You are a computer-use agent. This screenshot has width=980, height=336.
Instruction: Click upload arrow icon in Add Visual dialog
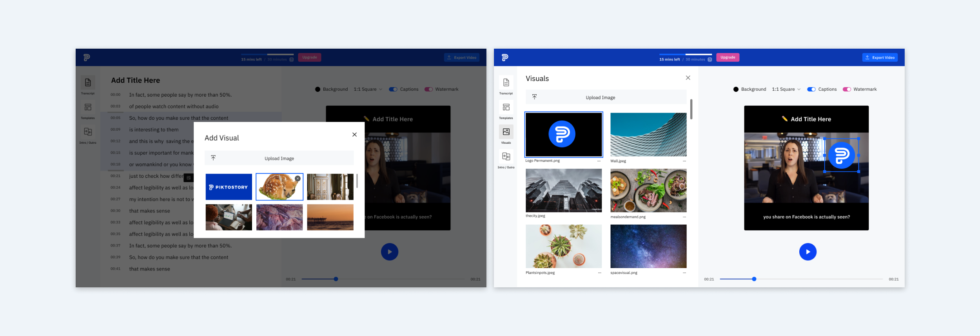pyautogui.click(x=213, y=158)
